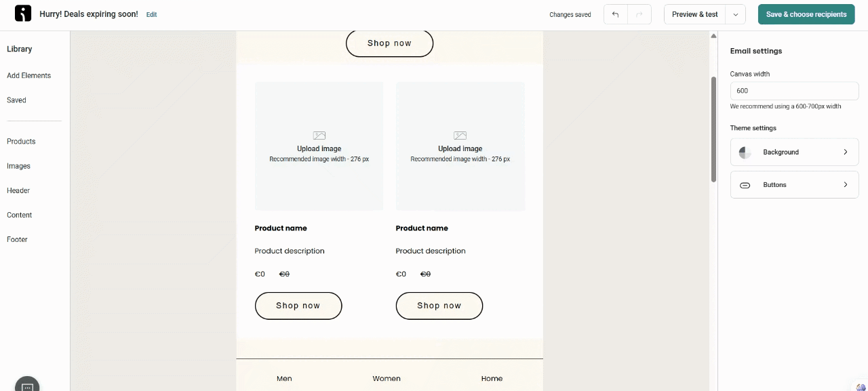Image resolution: width=868 pixels, height=391 pixels.
Task: Click the canvas vertical scrollbar
Action: 713,129
